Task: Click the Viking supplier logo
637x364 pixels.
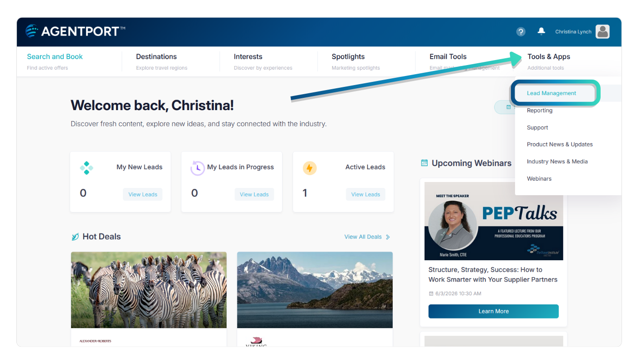Action: pos(256,342)
